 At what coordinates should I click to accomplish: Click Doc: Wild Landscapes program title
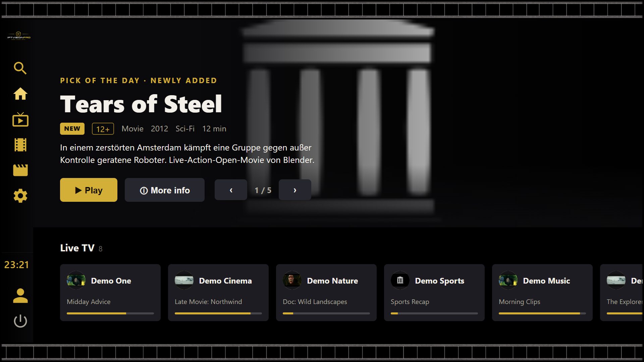coord(315,302)
